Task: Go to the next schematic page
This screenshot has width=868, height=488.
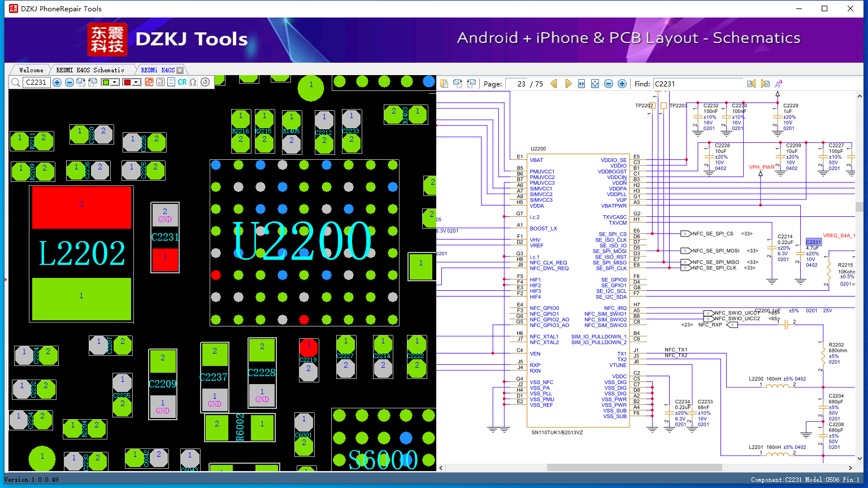Action: tap(568, 84)
